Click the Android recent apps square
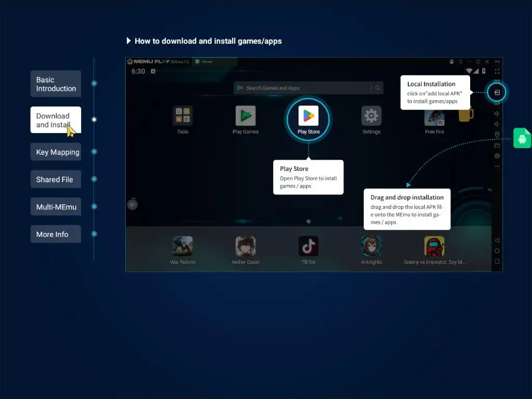 tap(497, 262)
